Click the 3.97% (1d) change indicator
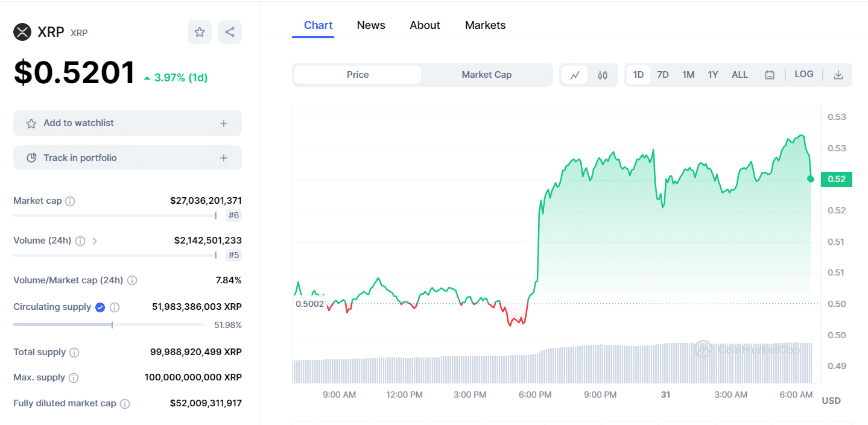 pyautogui.click(x=176, y=78)
